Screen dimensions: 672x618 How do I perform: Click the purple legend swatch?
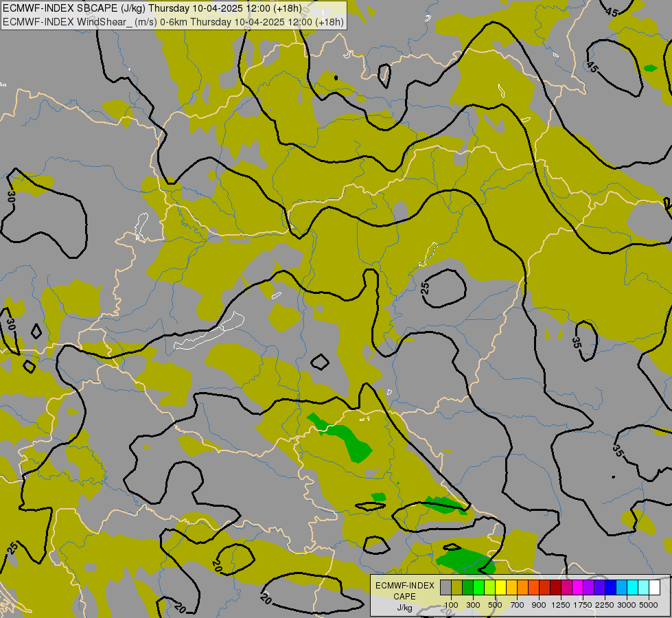(589, 587)
